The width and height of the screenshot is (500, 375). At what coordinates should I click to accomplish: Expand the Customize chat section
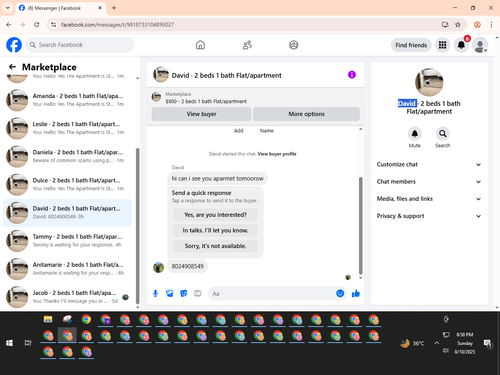tap(429, 164)
